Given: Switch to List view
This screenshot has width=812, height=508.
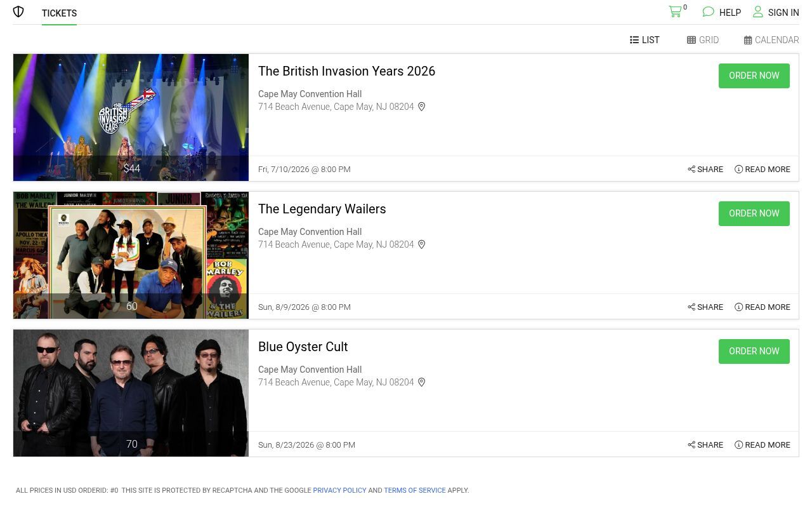Looking at the screenshot, I should (x=645, y=40).
